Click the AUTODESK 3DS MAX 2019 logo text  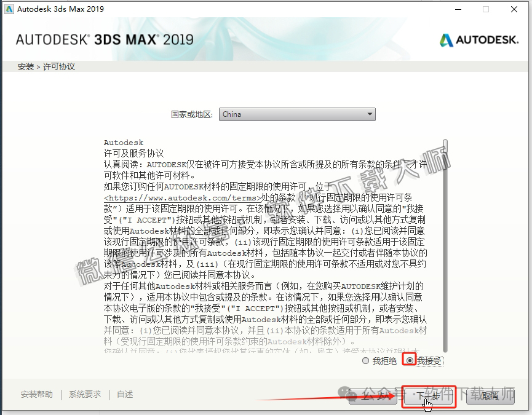(x=105, y=39)
